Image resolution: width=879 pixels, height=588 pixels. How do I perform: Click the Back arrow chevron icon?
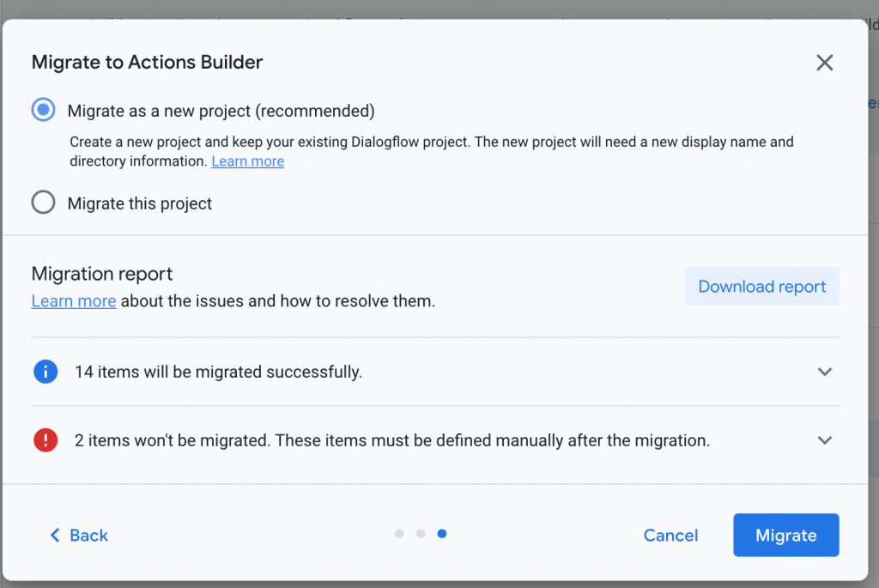[x=55, y=536]
